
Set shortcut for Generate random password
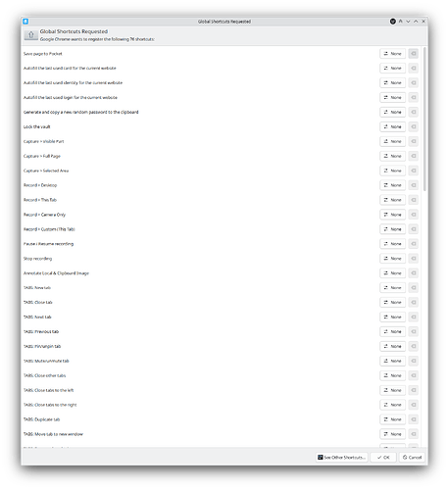392,112
